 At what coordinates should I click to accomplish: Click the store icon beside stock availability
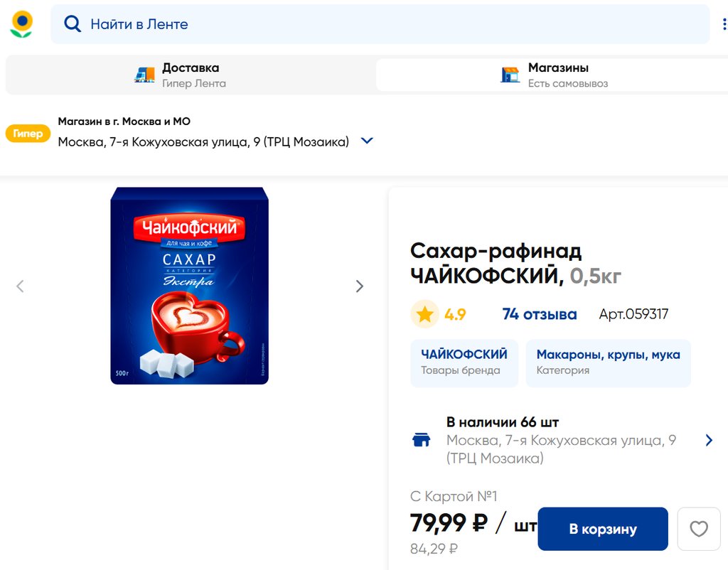422,440
